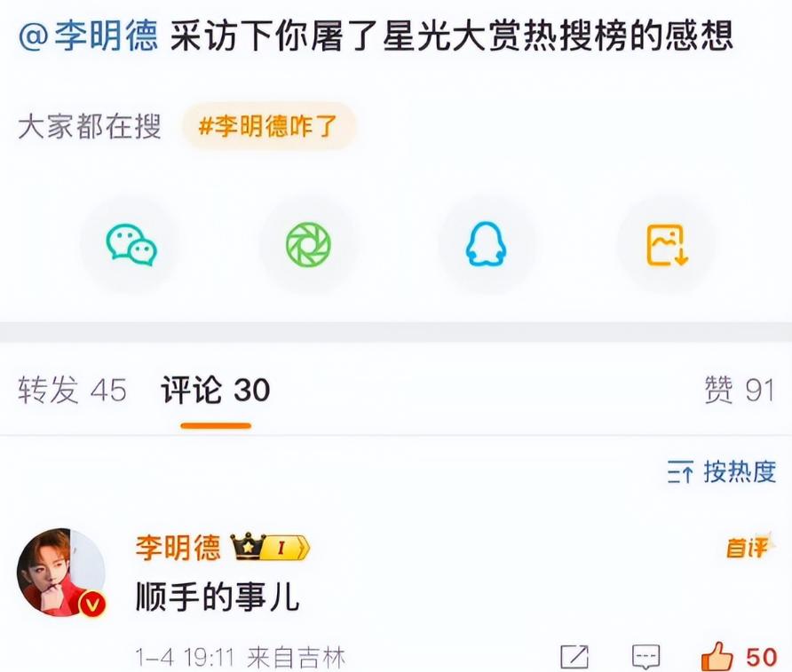Switch to the 转发 45 tab
Image resolution: width=792 pixels, height=672 pixels.
tap(72, 390)
